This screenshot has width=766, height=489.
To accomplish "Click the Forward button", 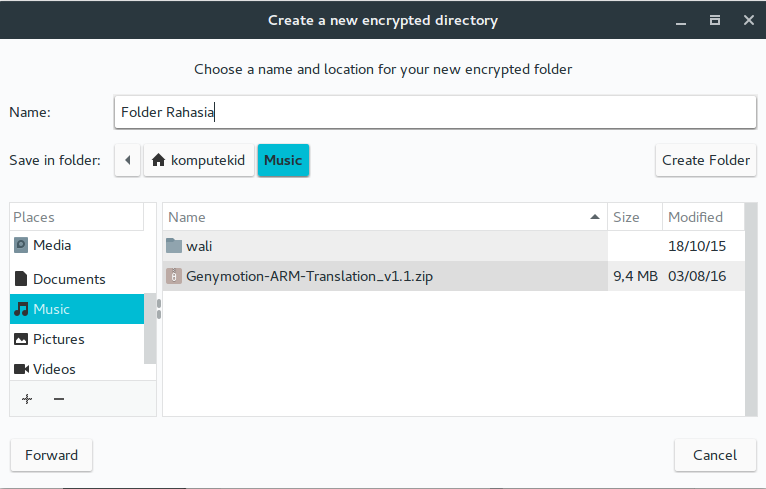I will pos(51,455).
